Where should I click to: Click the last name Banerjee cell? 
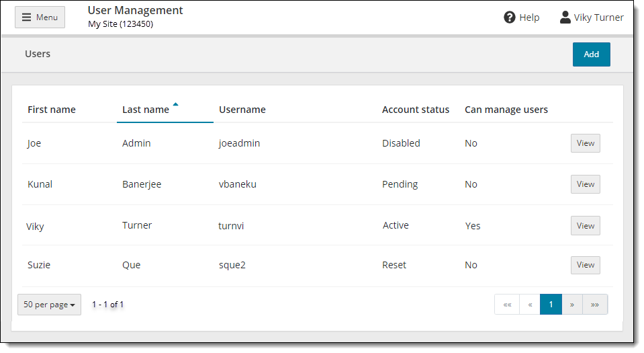tap(142, 184)
